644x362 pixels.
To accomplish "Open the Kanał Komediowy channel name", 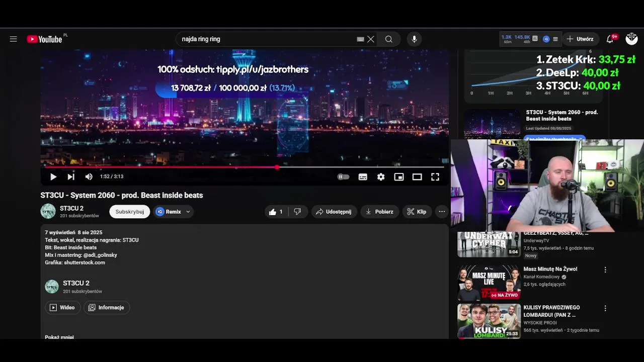I will click(x=542, y=277).
